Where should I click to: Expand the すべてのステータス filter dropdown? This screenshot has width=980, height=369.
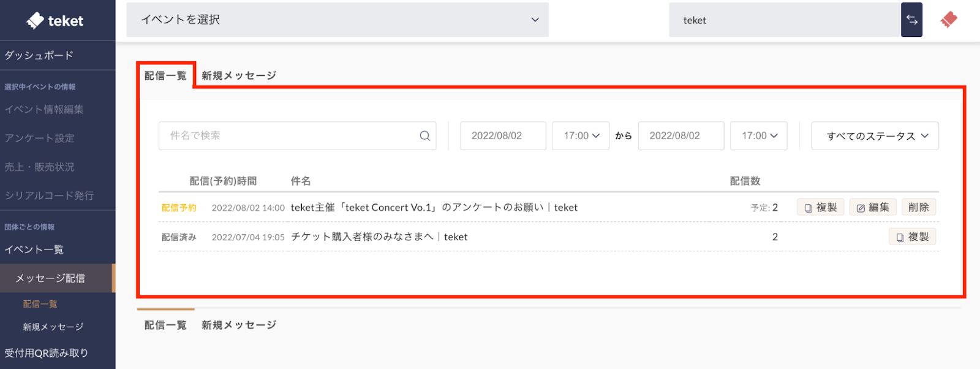point(875,136)
